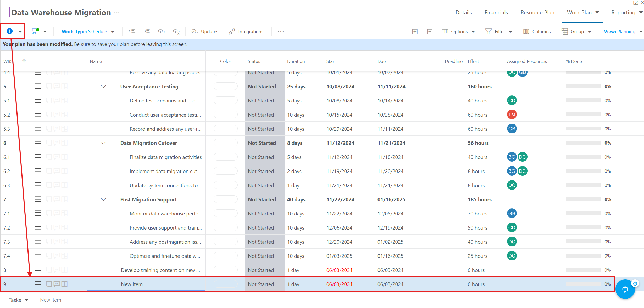Viewport: 644px width, 308px height.
Task: Open the Options dropdown
Action: [x=458, y=32]
